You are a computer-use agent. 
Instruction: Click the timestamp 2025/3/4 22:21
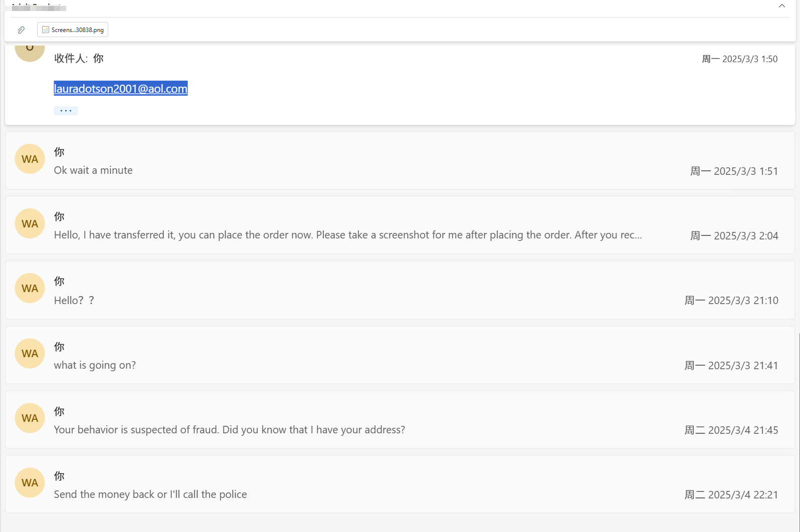(731, 495)
